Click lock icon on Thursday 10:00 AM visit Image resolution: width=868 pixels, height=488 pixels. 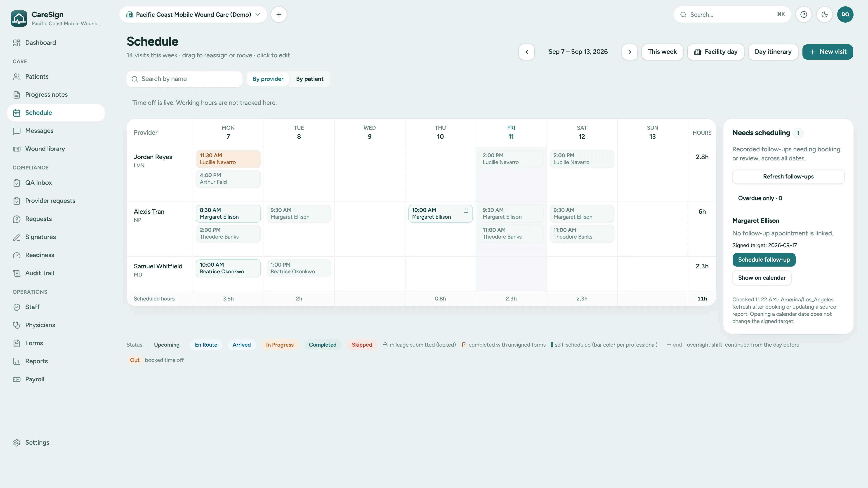[466, 210]
